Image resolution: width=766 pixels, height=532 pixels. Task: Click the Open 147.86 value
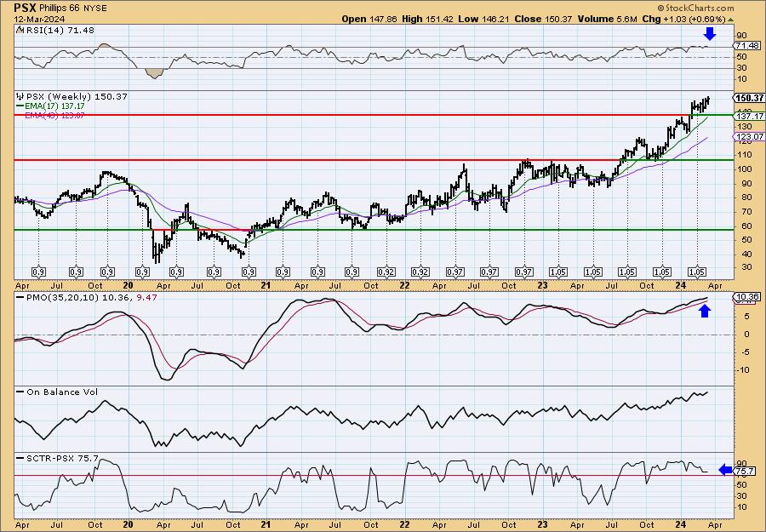369,19
